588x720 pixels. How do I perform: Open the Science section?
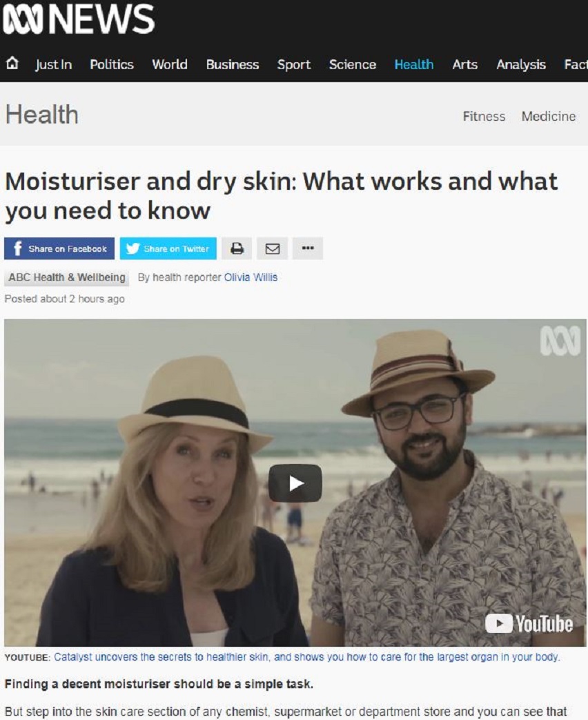click(x=353, y=64)
